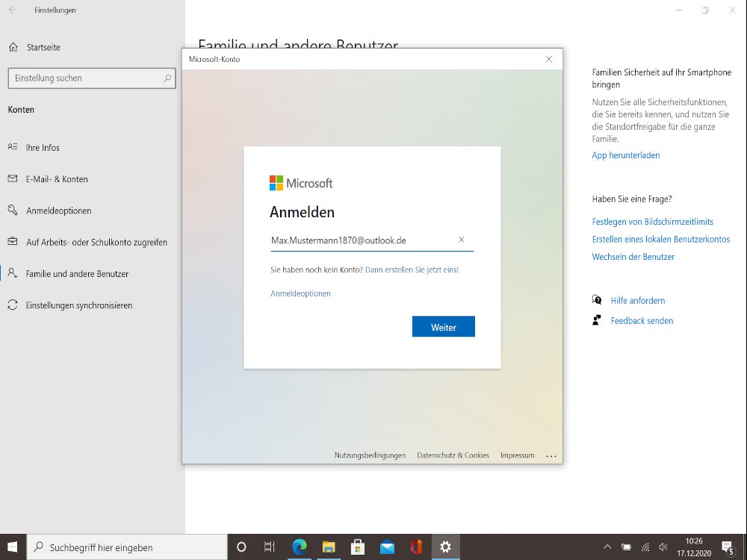This screenshot has height=560, width=747.
Task: Open the Office app on taskbar
Action: click(416, 547)
